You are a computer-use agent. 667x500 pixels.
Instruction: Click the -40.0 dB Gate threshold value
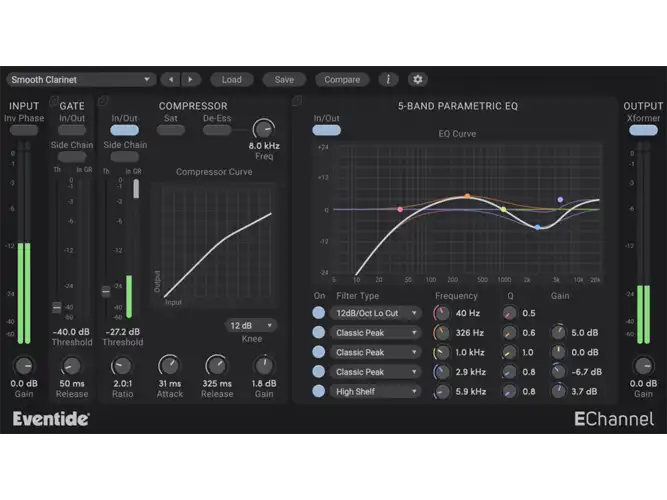(71, 332)
